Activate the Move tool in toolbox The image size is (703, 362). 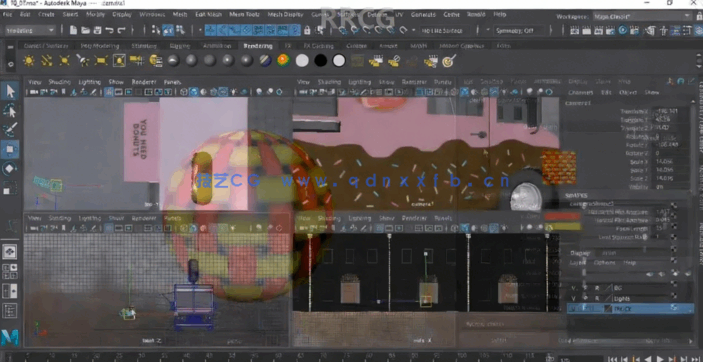(x=10, y=149)
